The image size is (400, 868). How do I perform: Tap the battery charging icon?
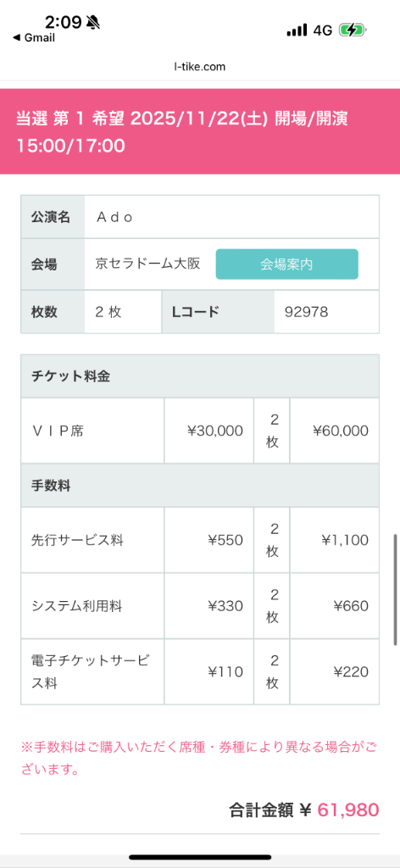coord(353,30)
